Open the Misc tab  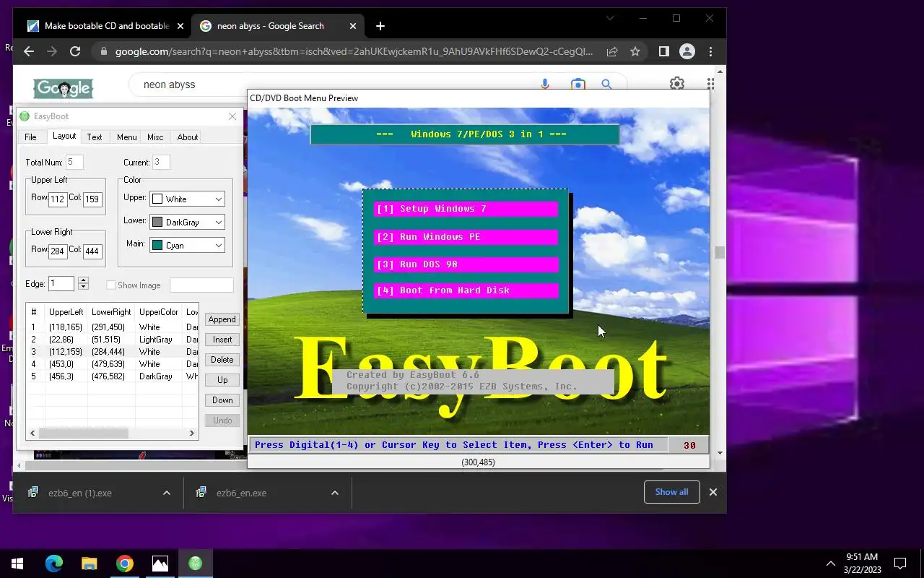(x=155, y=137)
